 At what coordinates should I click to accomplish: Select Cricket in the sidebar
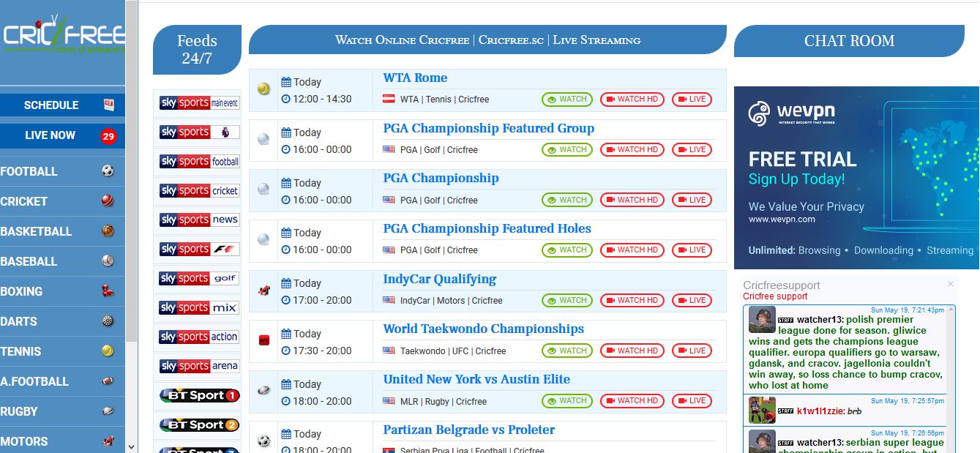[62, 201]
